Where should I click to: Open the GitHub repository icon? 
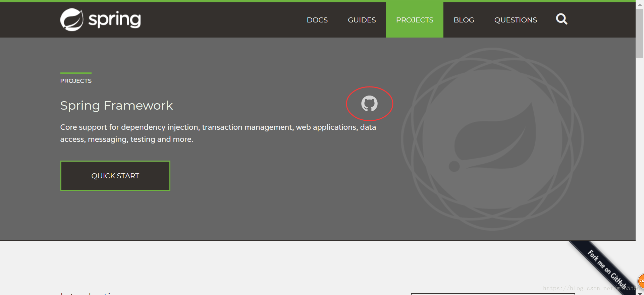(x=369, y=104)
